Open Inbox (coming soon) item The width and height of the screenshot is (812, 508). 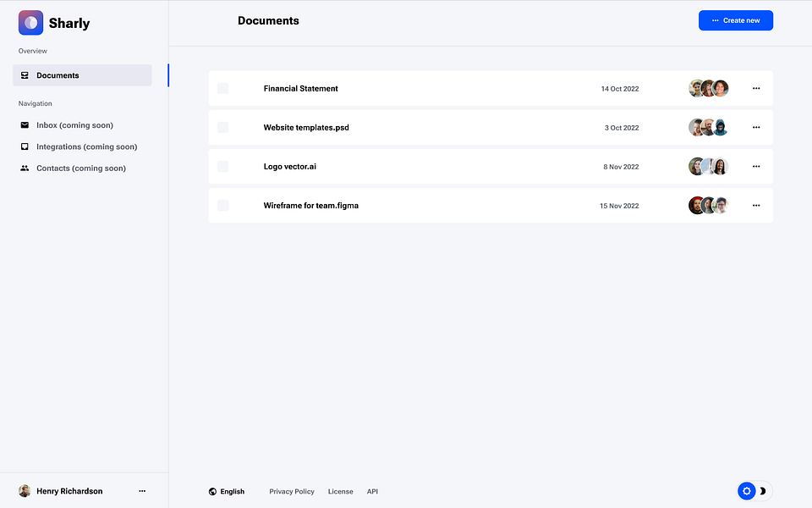[x=74, y=125]
